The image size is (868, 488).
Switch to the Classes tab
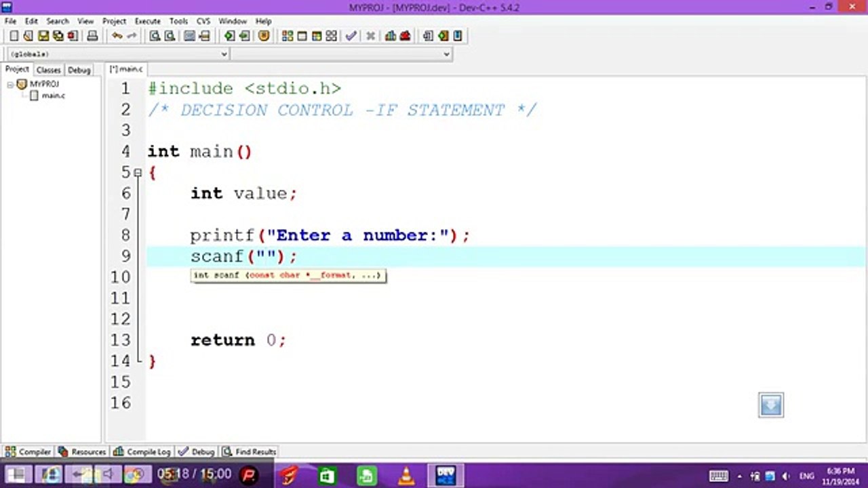[x=48, y=70]
